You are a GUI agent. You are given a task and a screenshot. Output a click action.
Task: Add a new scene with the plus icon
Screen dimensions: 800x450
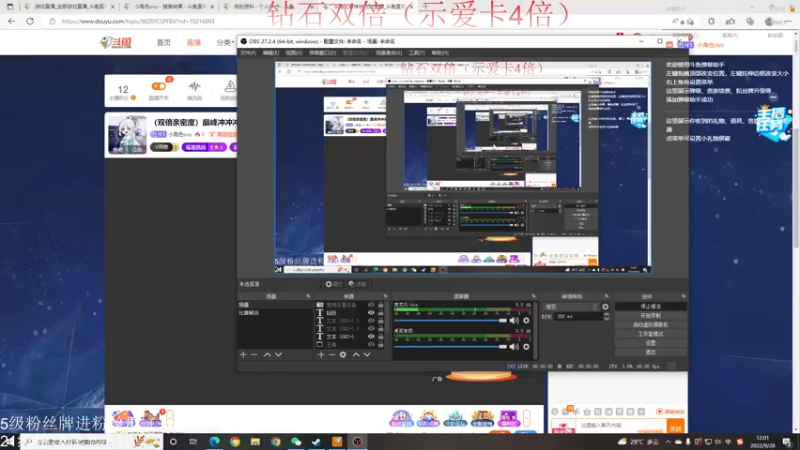[243, 355]
